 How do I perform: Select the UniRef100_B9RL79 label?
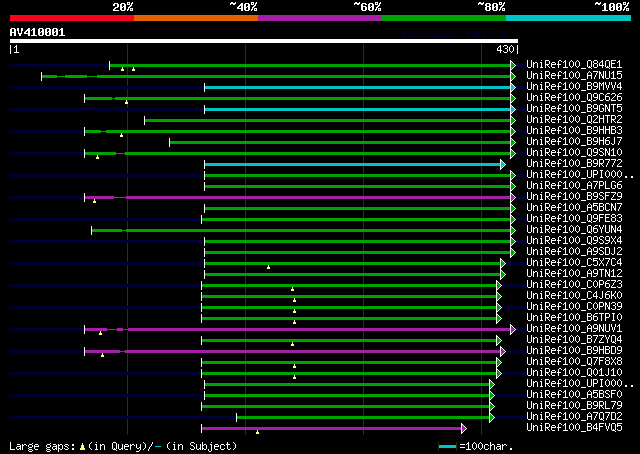pos(574,406)
